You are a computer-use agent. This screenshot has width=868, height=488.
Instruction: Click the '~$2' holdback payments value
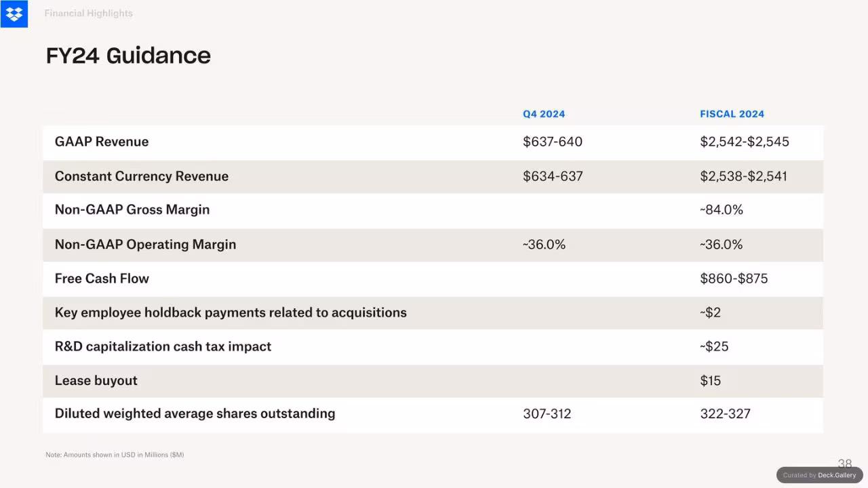(x=711, y=312)
